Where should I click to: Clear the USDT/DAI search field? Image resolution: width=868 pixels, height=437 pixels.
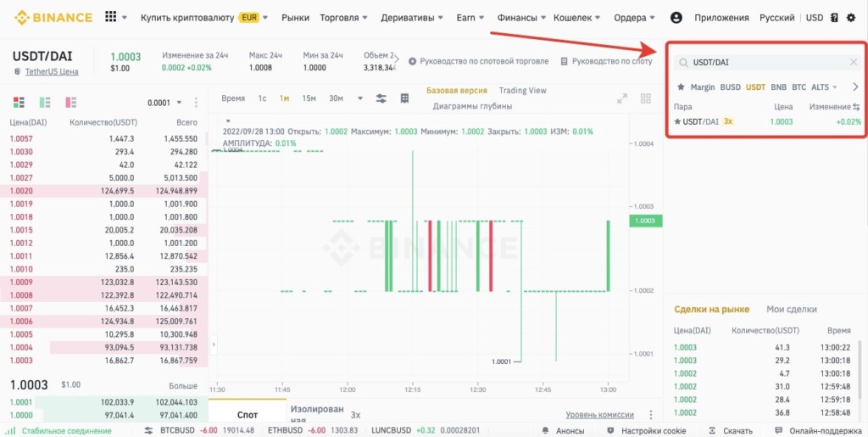[854, 62]
